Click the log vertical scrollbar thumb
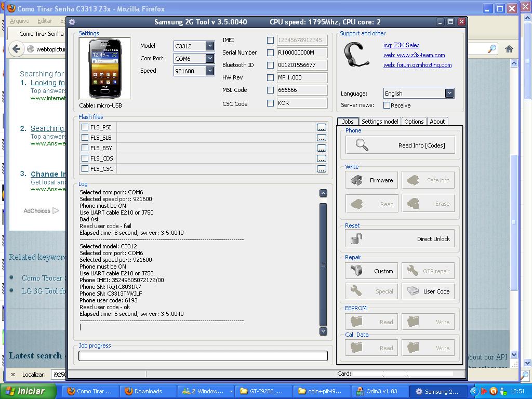This screenshot has width=532, height=399. (323, 264)
